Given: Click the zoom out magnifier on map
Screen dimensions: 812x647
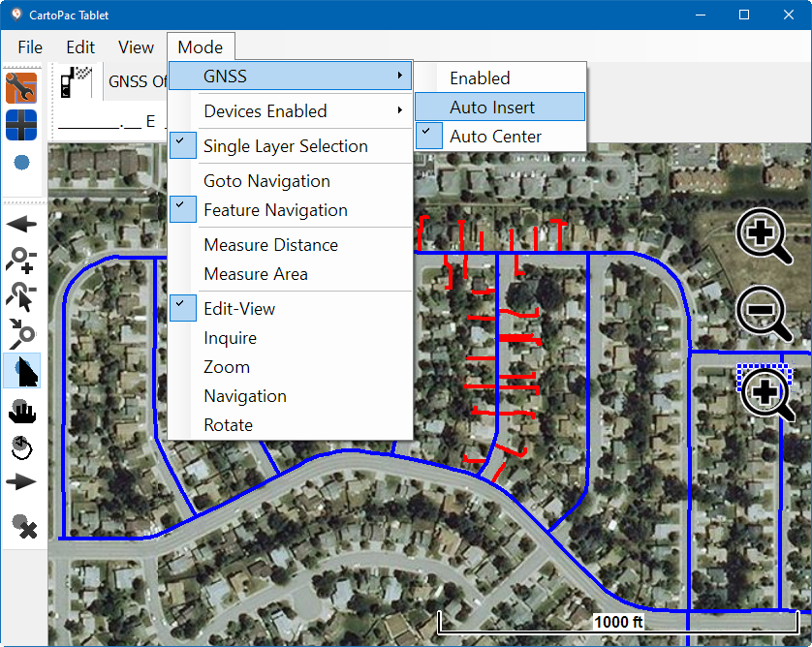Looking at the screenshot, I should tap(765, 314).
